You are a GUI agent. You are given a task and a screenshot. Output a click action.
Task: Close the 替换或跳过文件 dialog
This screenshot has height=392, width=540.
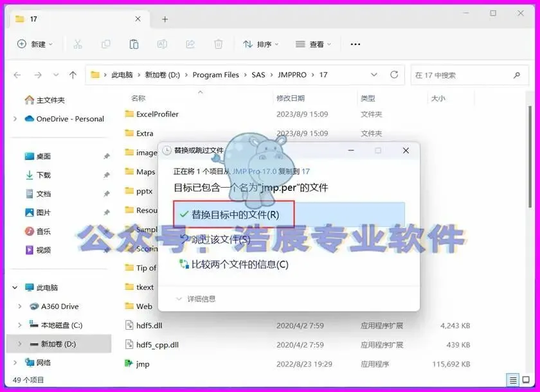(x=406, y=150)
